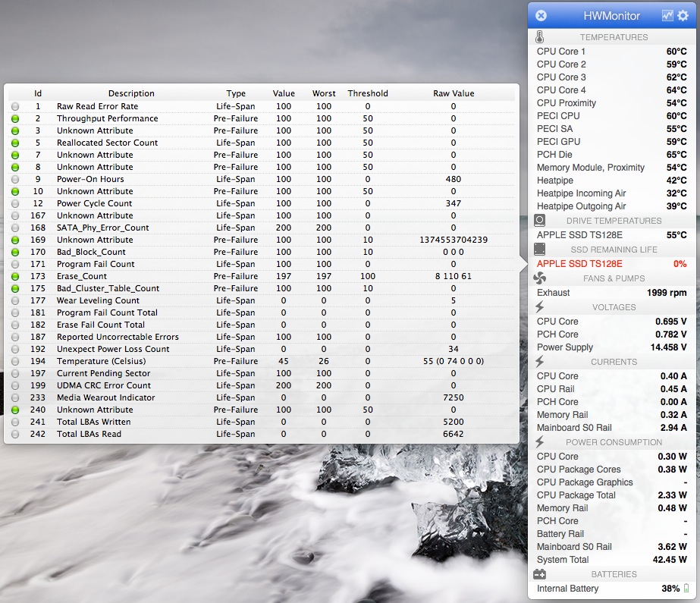The height and width of the screenshot is (603, 700).
Task: Click green status dot for Bad_Block_Count
Action: click(15, 252)
